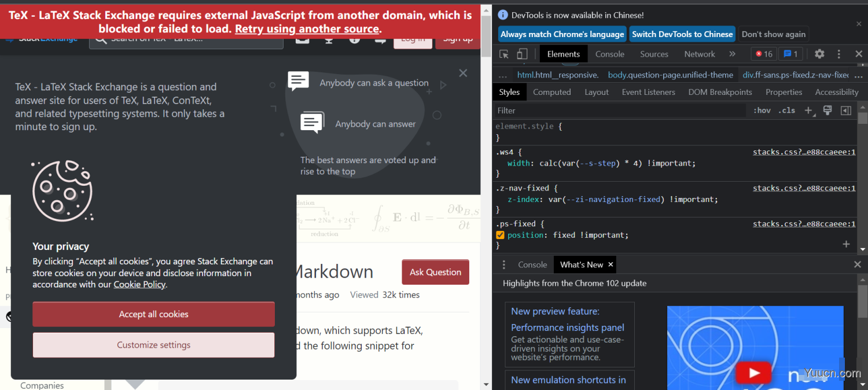Select the Computed subtab
The height and width of the screenshot is (390, 868).
coord(551,92)
